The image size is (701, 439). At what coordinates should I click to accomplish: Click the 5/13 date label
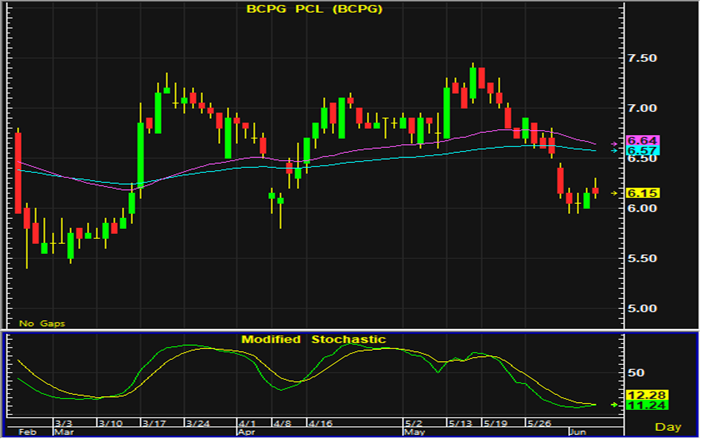460,423
